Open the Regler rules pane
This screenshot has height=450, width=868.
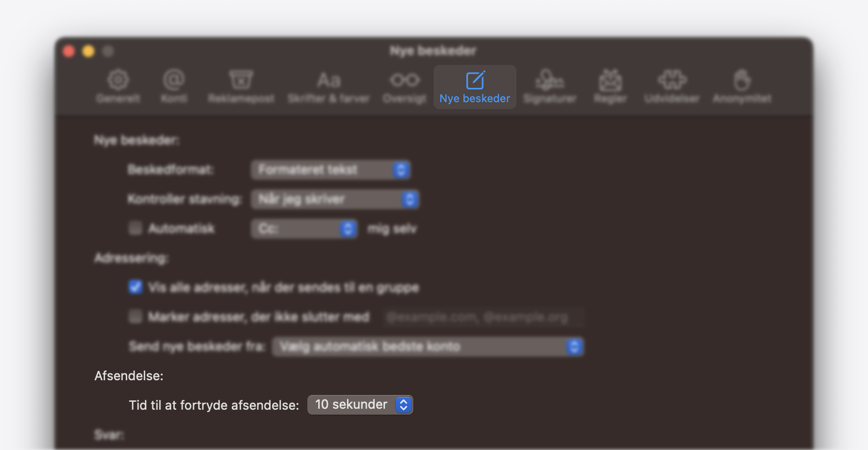(610, 86)
